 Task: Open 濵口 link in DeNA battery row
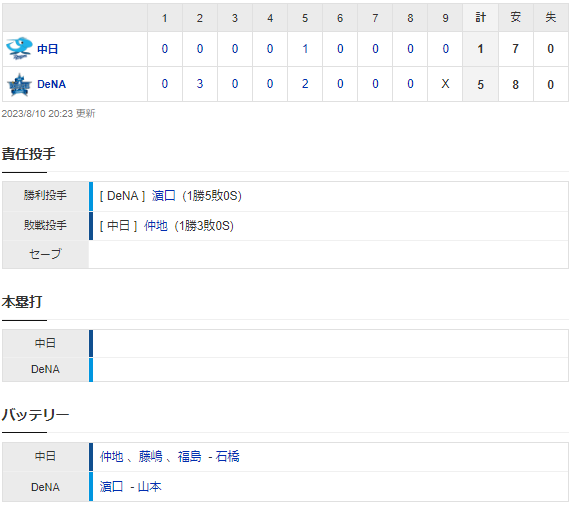[x=111, y=487]
